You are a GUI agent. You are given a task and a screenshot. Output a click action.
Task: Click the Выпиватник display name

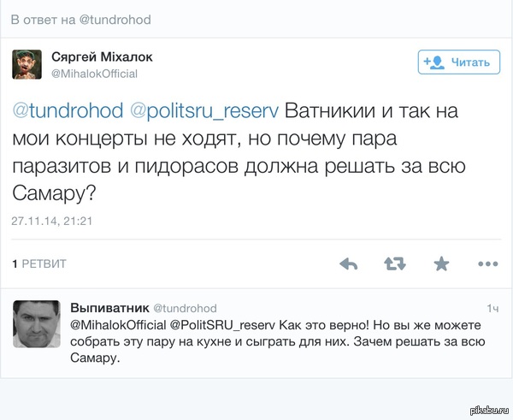pyautogui.click(x=109, y=308)
